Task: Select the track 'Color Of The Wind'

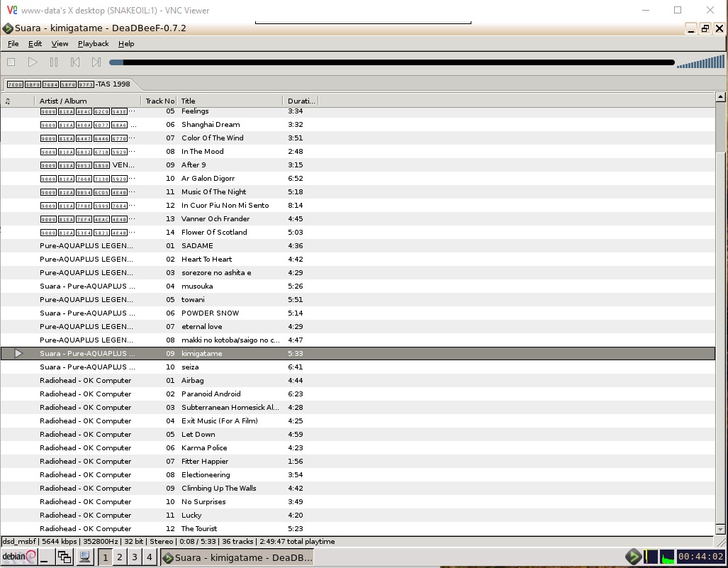Action: (357, 138)
